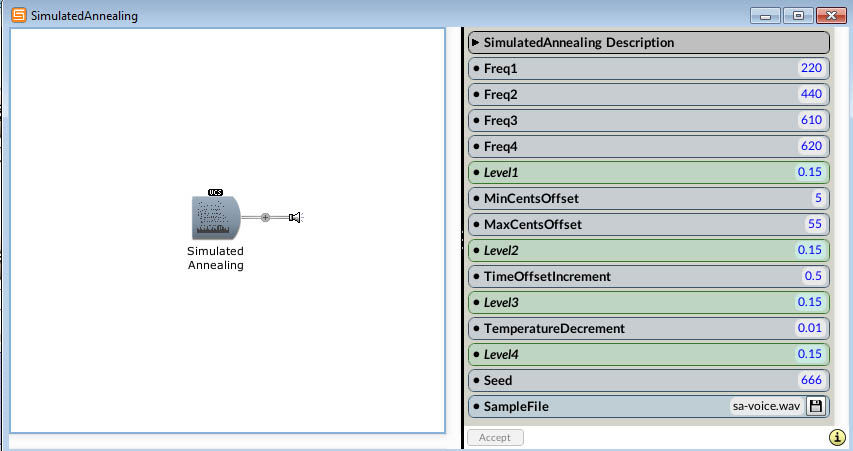The height and width of the screenshot is (451, 853).
Task: Select the Freq2 parameter label
Action: [500, 95]
